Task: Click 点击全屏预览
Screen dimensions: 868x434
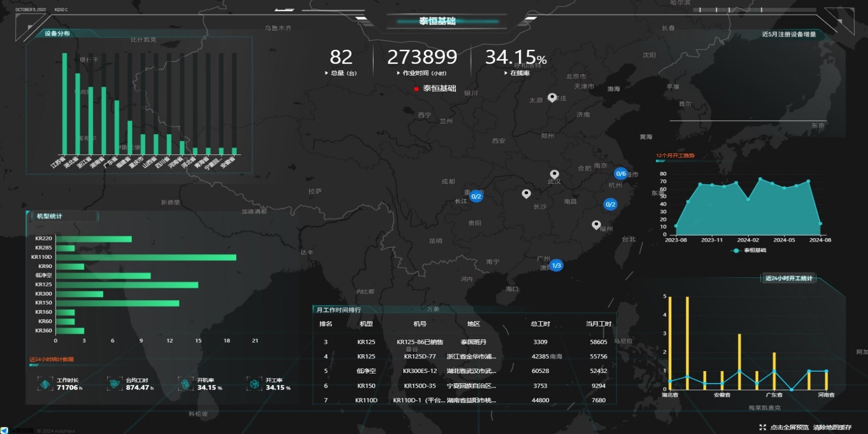Action: (x=789, y=427)
